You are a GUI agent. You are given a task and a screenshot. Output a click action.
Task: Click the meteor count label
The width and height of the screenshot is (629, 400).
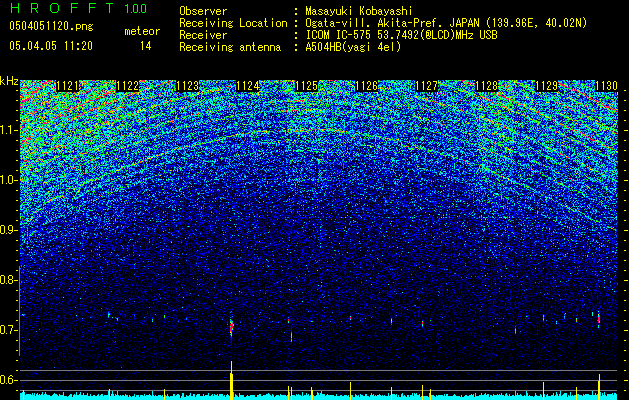142,31
